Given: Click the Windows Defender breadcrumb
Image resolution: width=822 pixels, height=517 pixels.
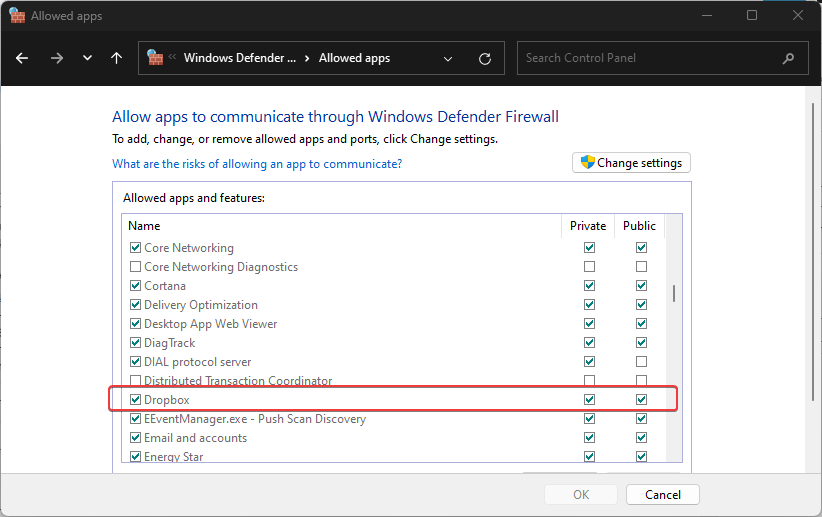Looking at the screenshot, I should 240,58.
